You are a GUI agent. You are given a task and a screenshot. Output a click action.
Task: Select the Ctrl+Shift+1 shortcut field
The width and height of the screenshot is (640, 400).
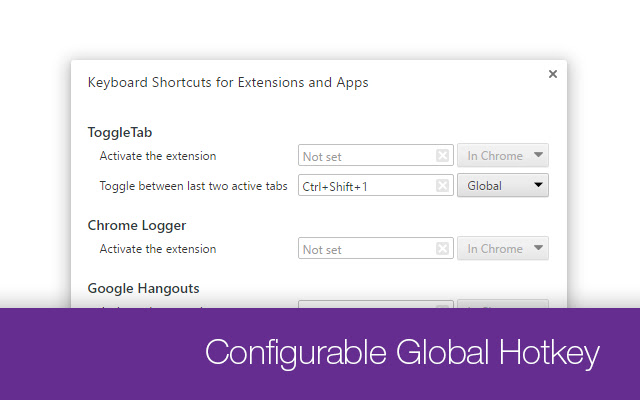366,186
